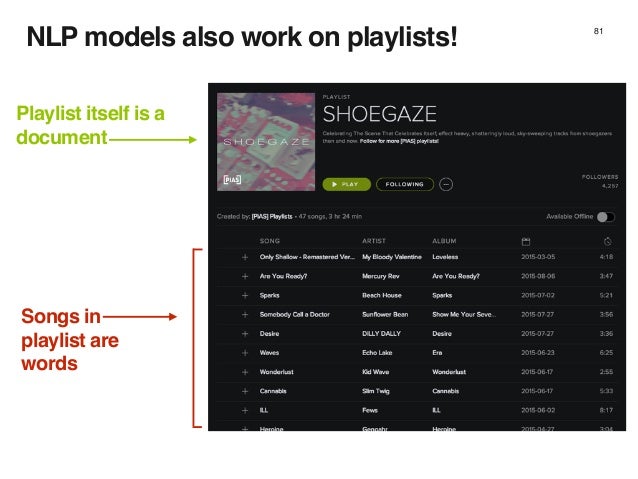Open artist DILLY DALLY
Image resolution: width=638 pixels, height=479 pixels.
381,333
